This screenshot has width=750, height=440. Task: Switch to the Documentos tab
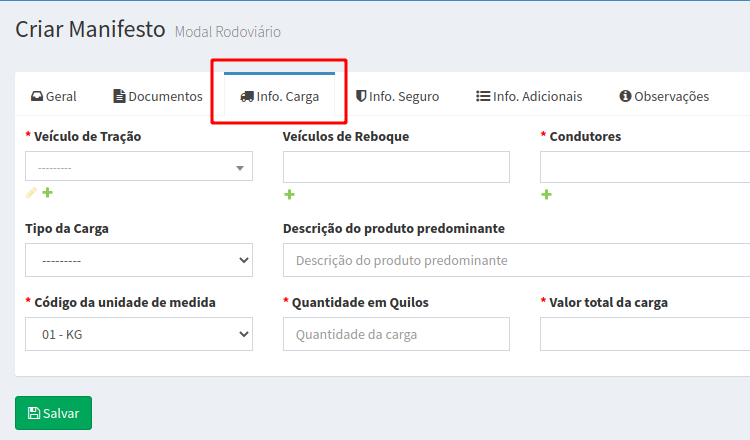click(x=158, y=97)
